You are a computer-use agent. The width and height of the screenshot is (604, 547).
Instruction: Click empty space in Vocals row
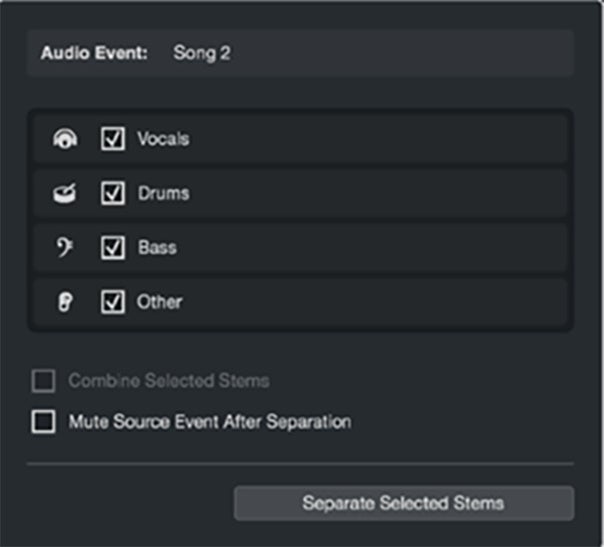(380, 139)
